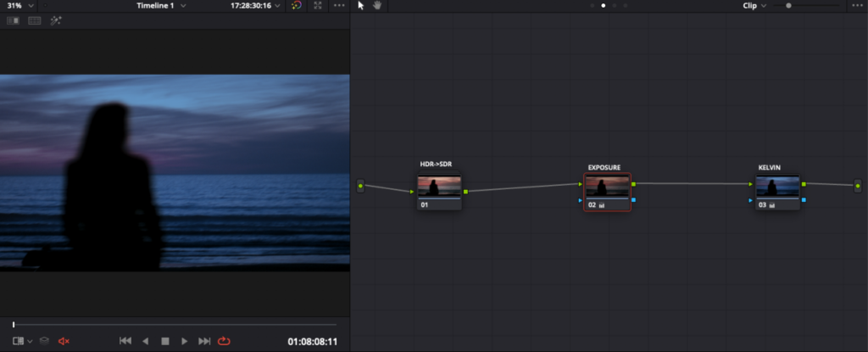Click the EXPOSURE node blue key output
The height and width of the screenshot is (352, 868).
coord(633,199)
